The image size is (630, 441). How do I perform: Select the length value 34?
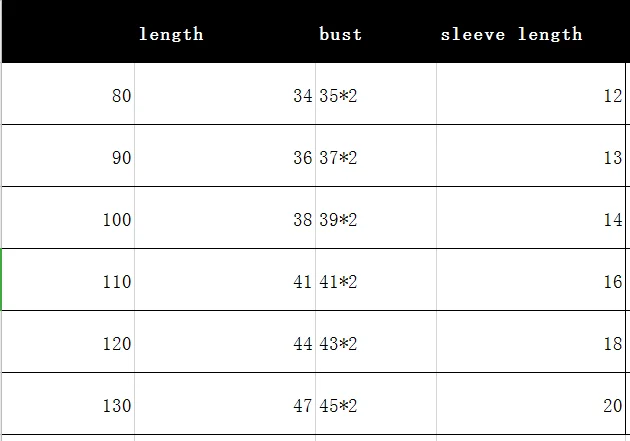(x=225, y=94)
